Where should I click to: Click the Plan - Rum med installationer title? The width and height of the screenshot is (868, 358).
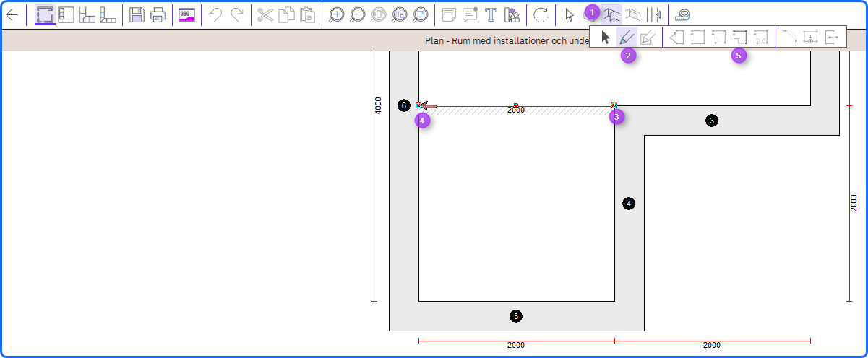click(507, 41)
